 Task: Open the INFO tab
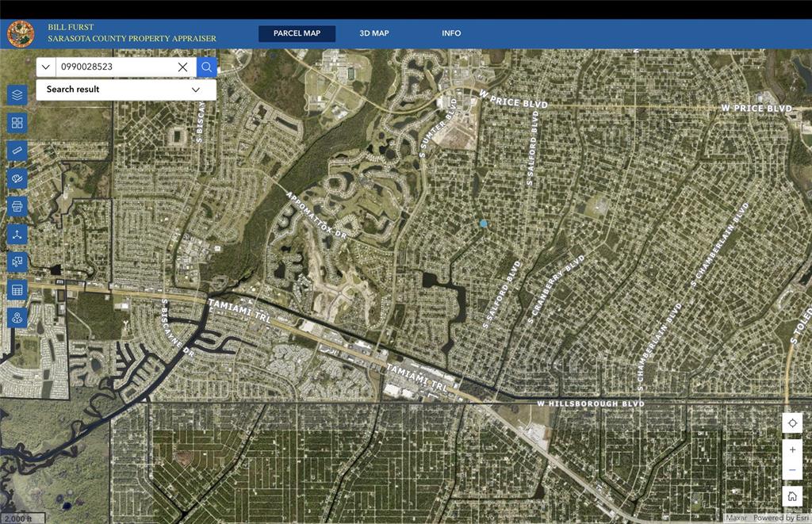coord(451,33)
